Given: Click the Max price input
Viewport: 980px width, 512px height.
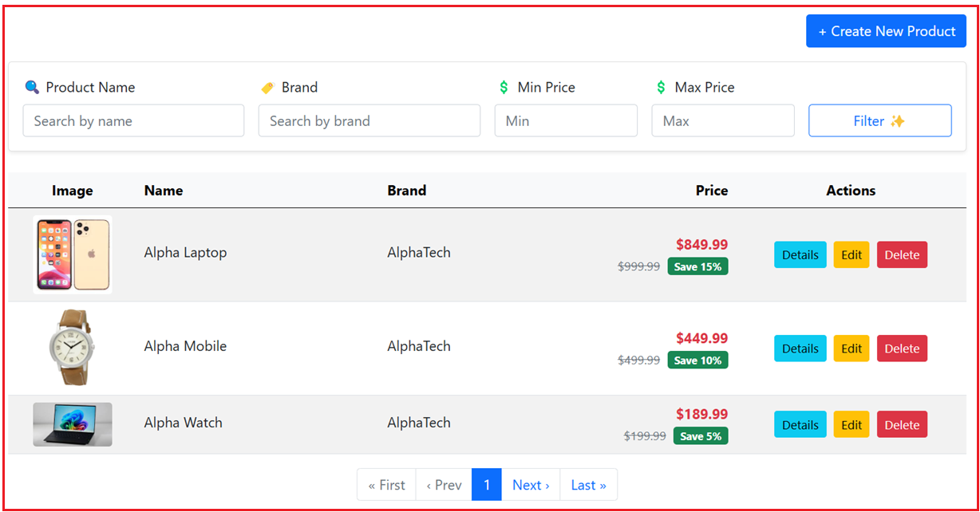Looking at the screenshot, I should pyautogui.click(x=723, y=120).
